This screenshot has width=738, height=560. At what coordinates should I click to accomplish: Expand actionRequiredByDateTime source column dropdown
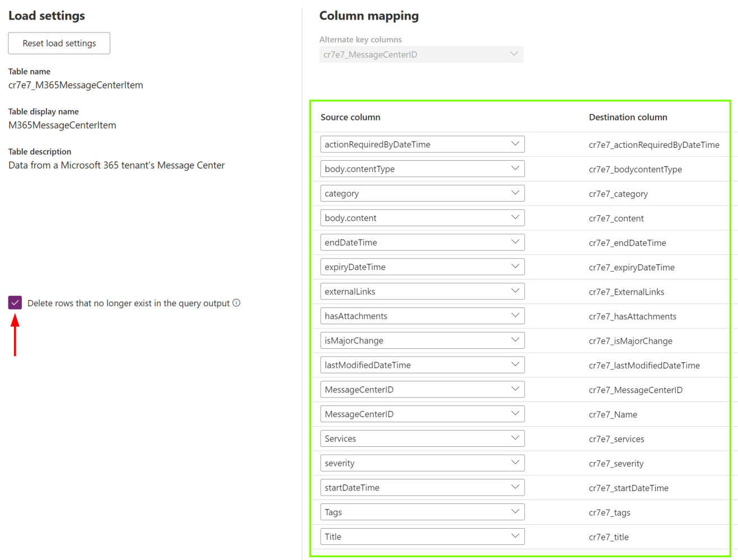point(422,144)
